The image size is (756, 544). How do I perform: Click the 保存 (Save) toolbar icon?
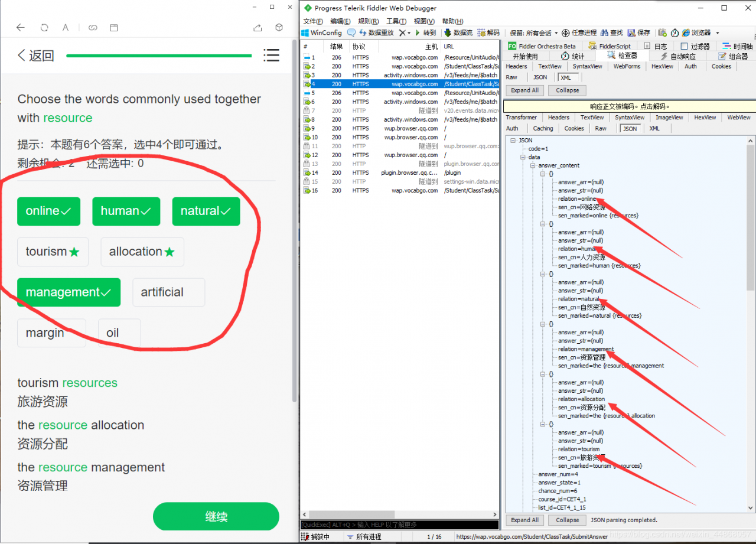coord(639,33)
